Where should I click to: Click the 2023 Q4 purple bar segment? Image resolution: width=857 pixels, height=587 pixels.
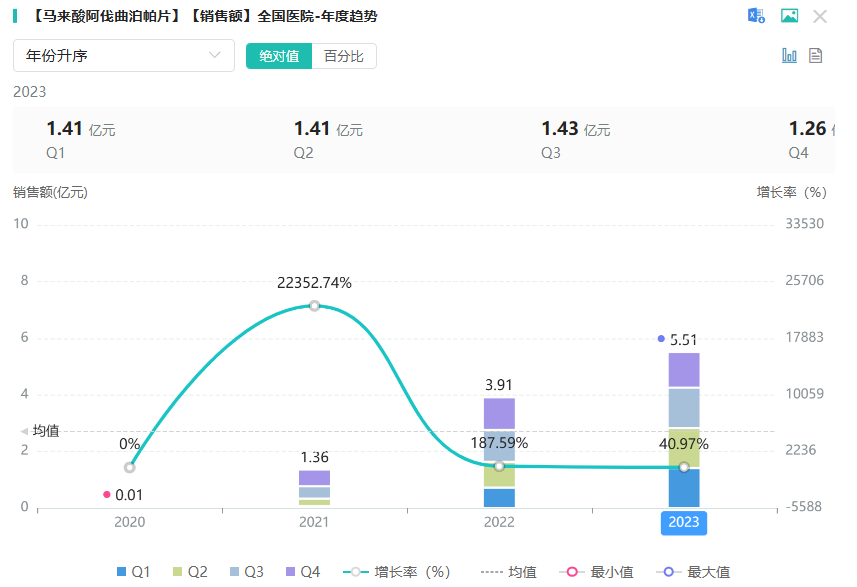(684, 370)
